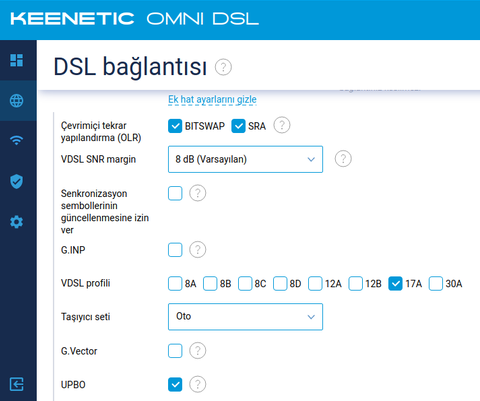Screen dimensions: 480x401
Task: Open the security shield icon in sidebar
Action: 16,181
